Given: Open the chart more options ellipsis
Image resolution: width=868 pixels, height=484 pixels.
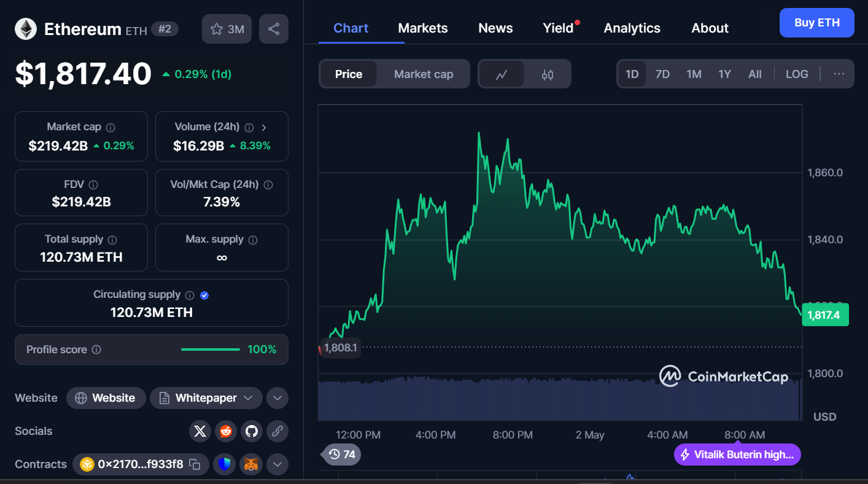Looking at the screenshot, I should click(839, 74).
